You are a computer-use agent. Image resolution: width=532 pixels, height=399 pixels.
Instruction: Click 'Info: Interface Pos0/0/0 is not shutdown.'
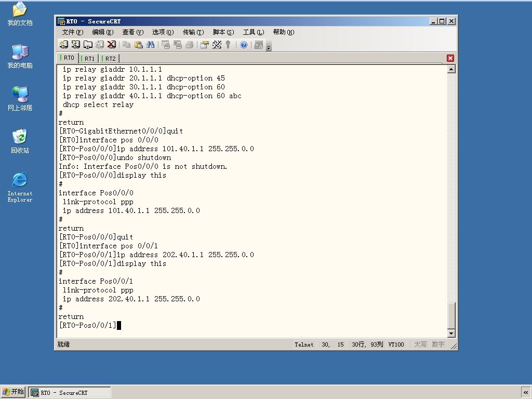143,166
